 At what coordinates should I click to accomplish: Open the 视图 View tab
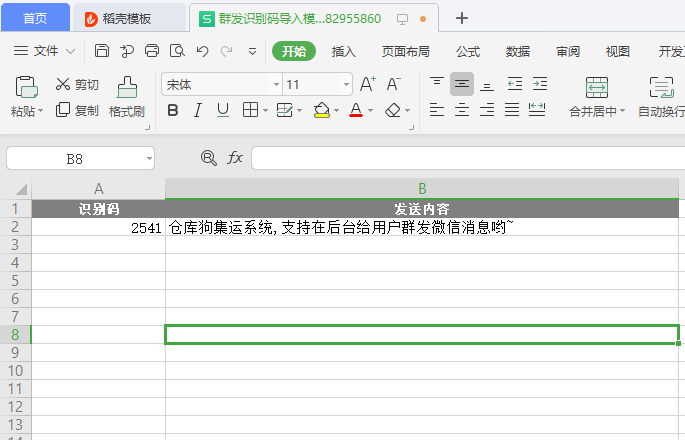point(618,52)
